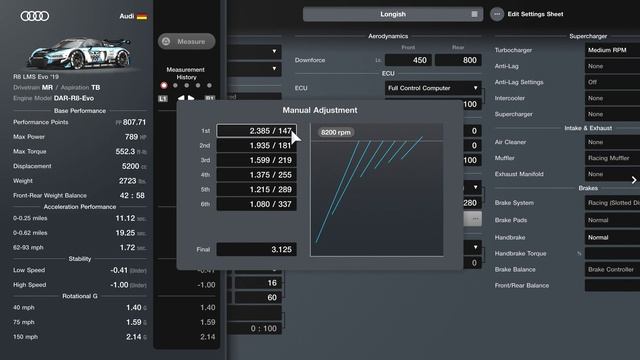Select 3rd gear ratio 1.599 / 219 field
Screen dimensions: 640x360
(256, 160)
